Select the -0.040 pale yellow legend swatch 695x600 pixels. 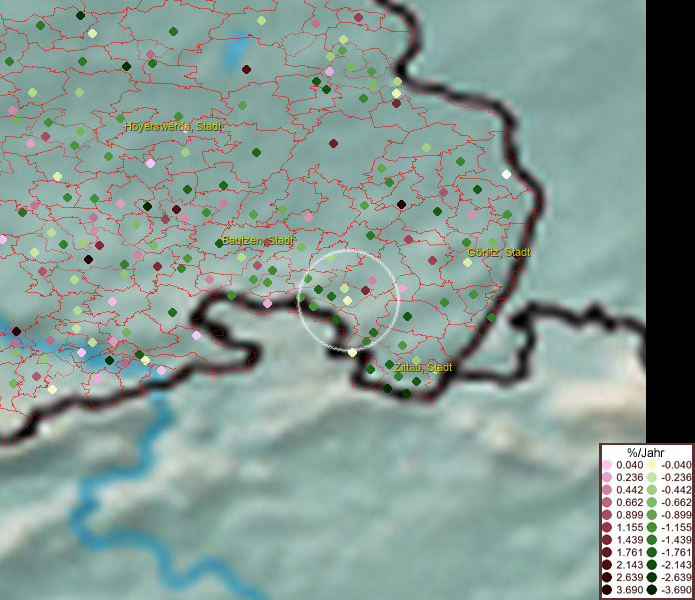652,465
